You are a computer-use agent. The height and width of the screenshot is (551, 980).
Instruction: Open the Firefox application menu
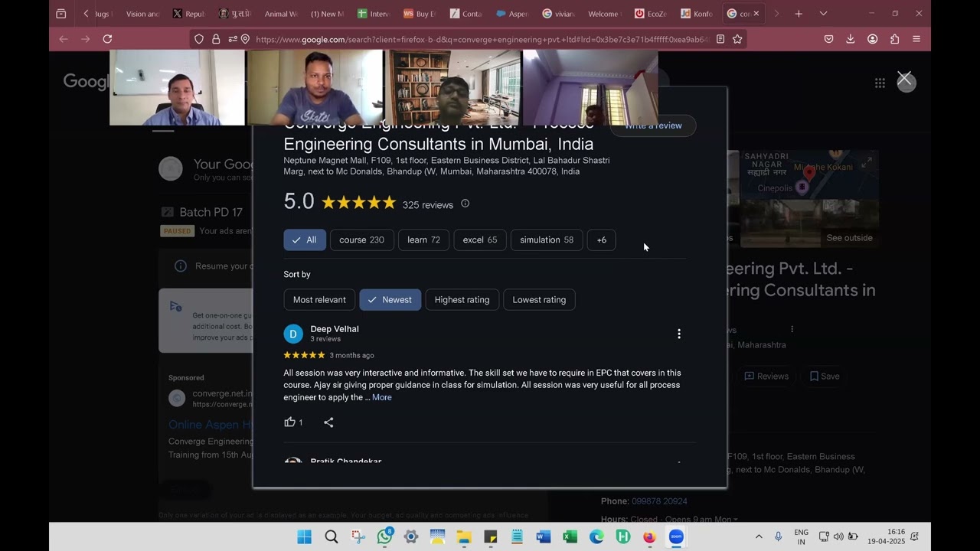tap(916, 39)
